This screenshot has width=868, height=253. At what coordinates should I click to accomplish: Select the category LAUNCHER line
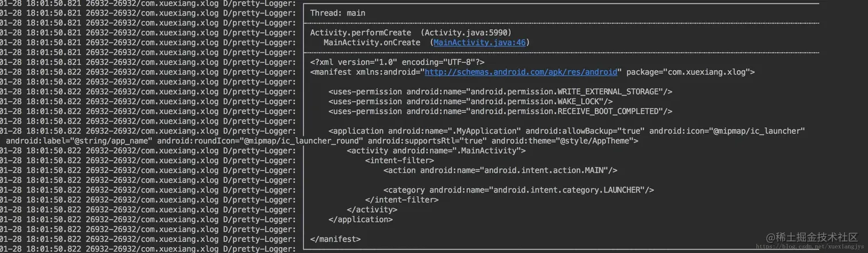pos(519,190)
